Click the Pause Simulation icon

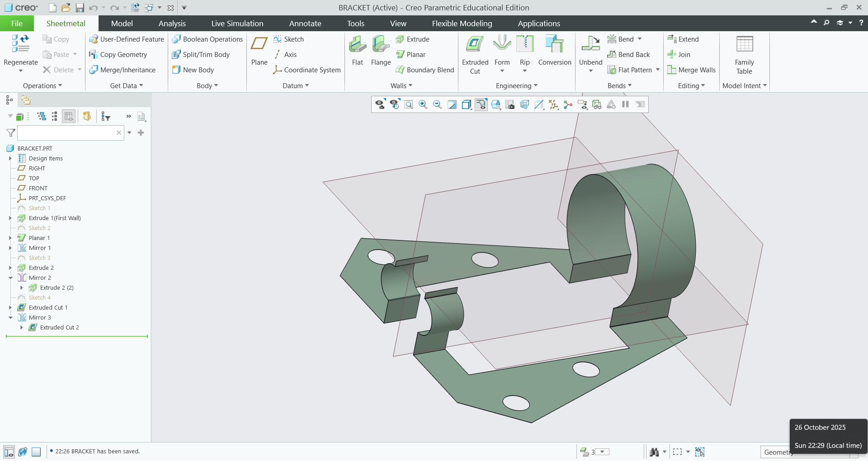tap(626, 104)
